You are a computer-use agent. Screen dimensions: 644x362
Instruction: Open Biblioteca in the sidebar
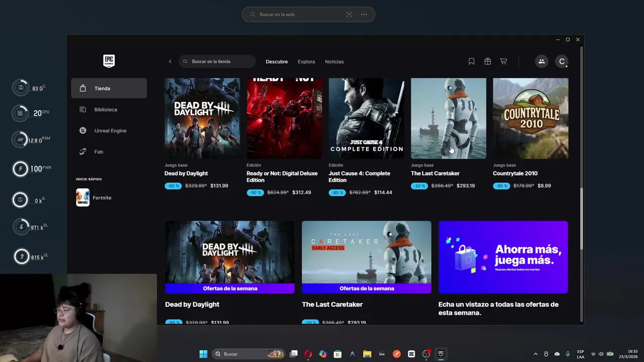click(109, 110)
